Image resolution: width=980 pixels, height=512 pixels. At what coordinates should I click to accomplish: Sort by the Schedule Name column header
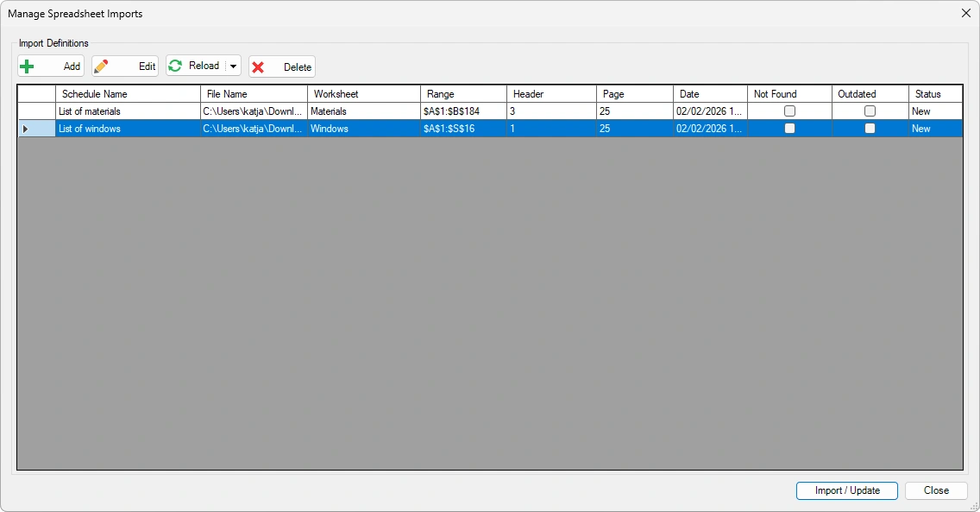[126, 93]
